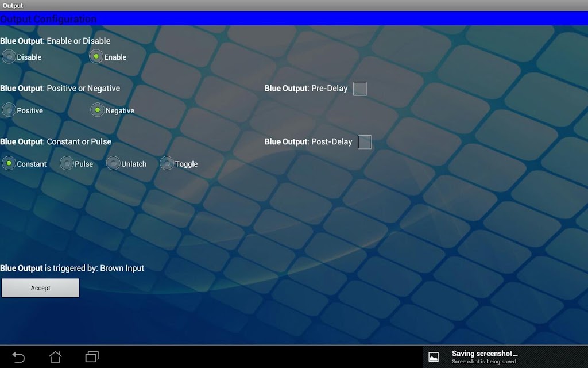Select the Constant output mode
The height and width of the screenshot is (368, 588).
pyautogui.click(x=9, y=163)
